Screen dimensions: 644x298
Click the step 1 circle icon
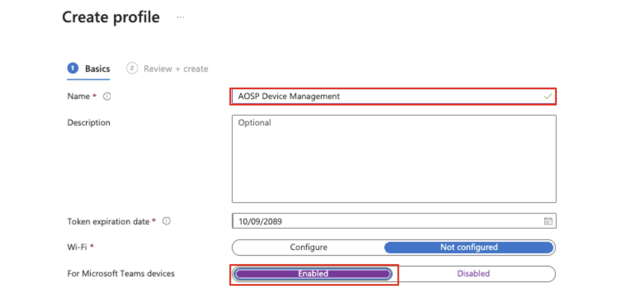point(73,68)
